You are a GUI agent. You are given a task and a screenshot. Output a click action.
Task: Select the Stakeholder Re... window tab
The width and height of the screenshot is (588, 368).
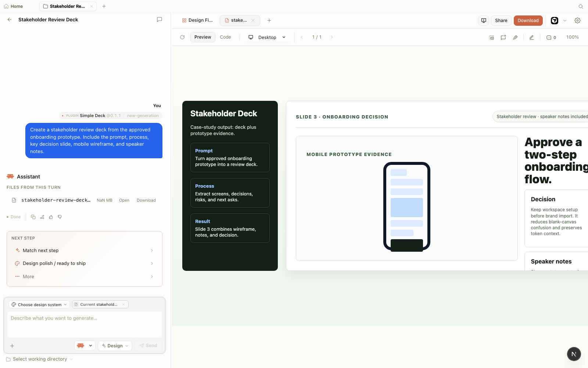point(67,6)
